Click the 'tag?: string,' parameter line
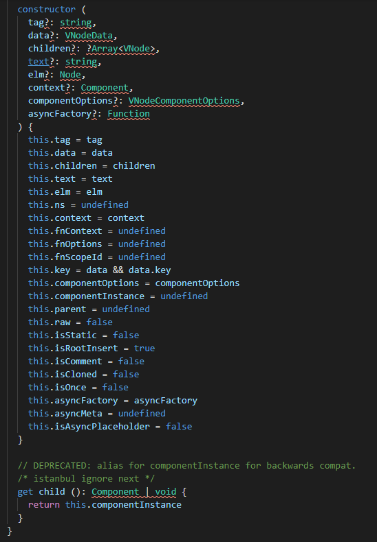 point(62,23)
